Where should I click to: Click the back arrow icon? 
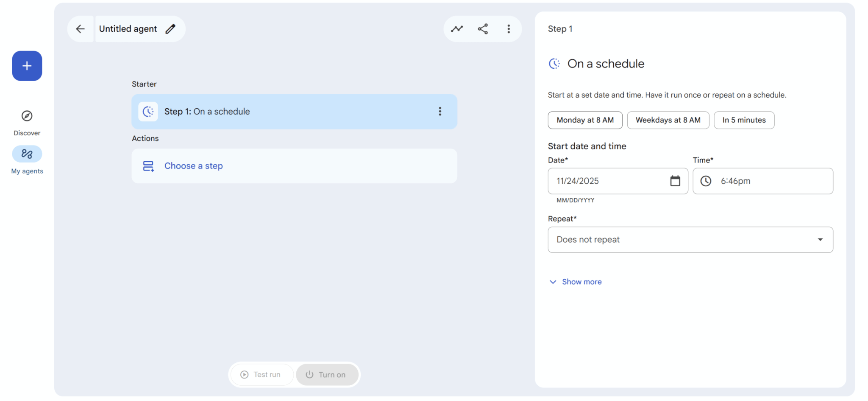(x=80, y=29)
